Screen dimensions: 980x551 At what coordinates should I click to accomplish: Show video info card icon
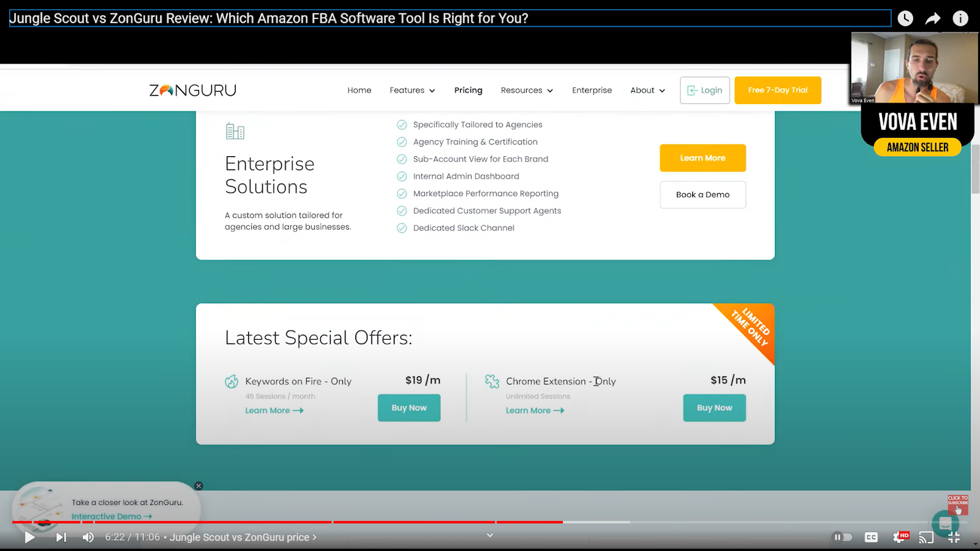click(x=960, y=18)
